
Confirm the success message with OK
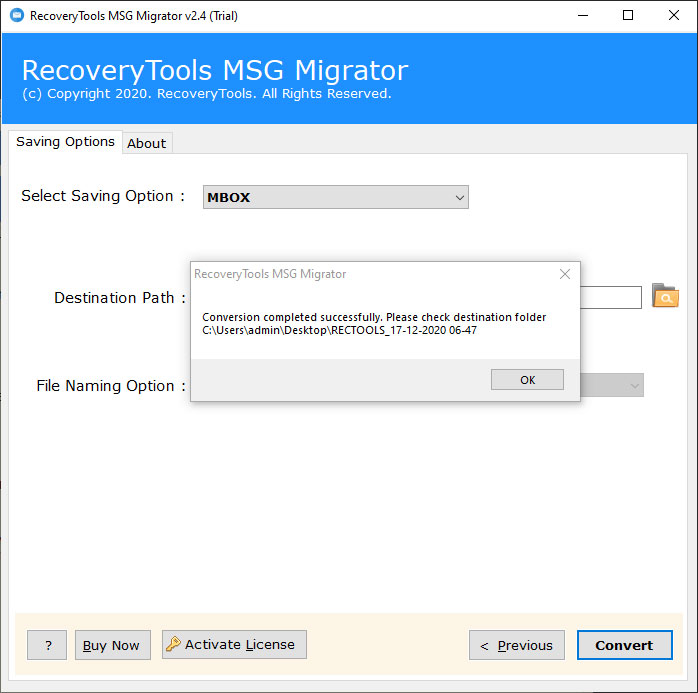click(x=528, y=380)
